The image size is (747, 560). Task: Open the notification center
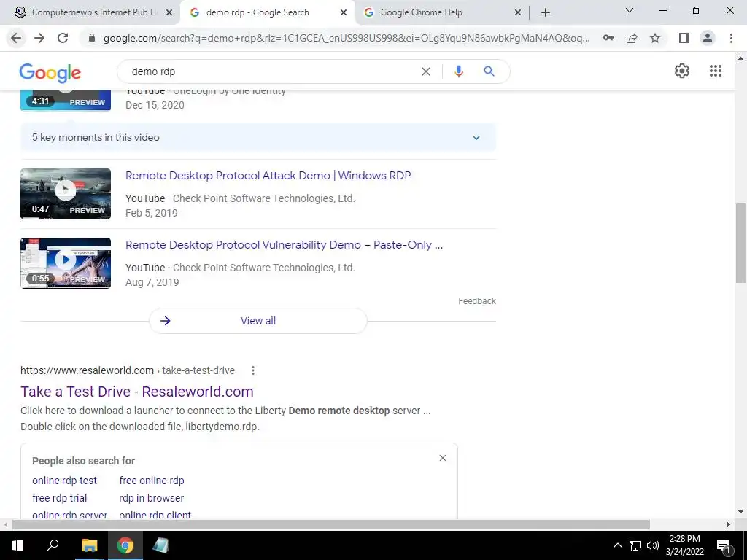tap(724, 545)
